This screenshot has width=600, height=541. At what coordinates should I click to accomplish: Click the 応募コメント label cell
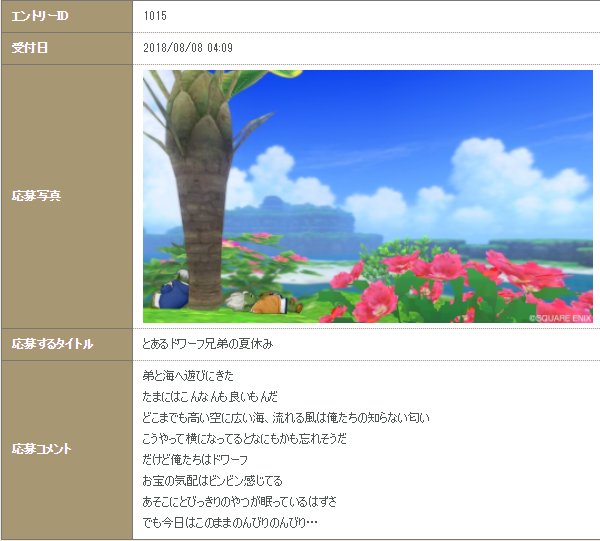click(x=67, y=450)
